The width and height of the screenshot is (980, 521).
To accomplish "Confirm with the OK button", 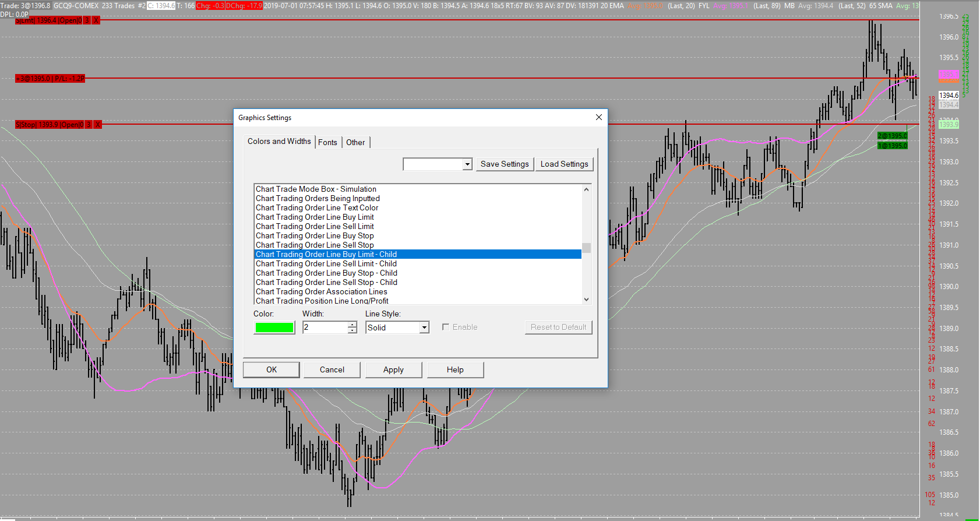I will point(272,370).
